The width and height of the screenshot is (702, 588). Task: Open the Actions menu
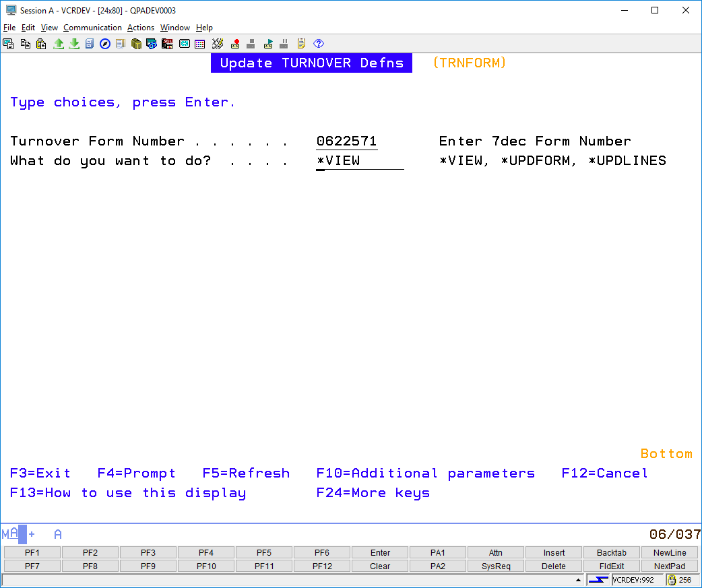click(141, 28)
